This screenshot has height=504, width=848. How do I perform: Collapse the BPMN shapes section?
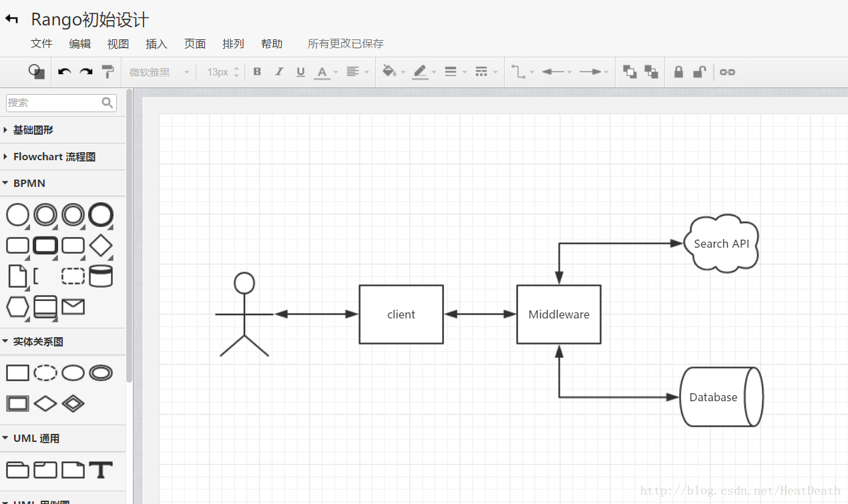coord(29,183)
